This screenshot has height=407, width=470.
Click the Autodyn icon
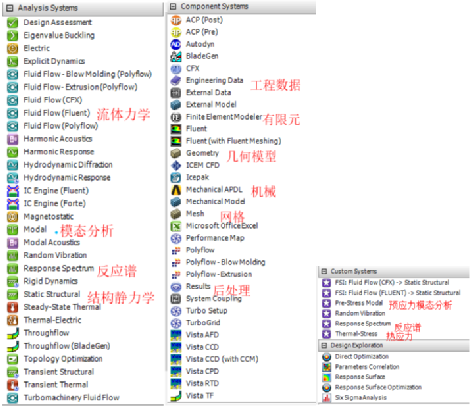coord(176,44)
